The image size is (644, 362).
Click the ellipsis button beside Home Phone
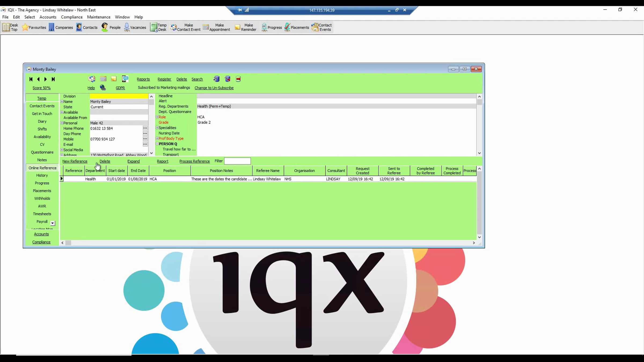(145, 128)
